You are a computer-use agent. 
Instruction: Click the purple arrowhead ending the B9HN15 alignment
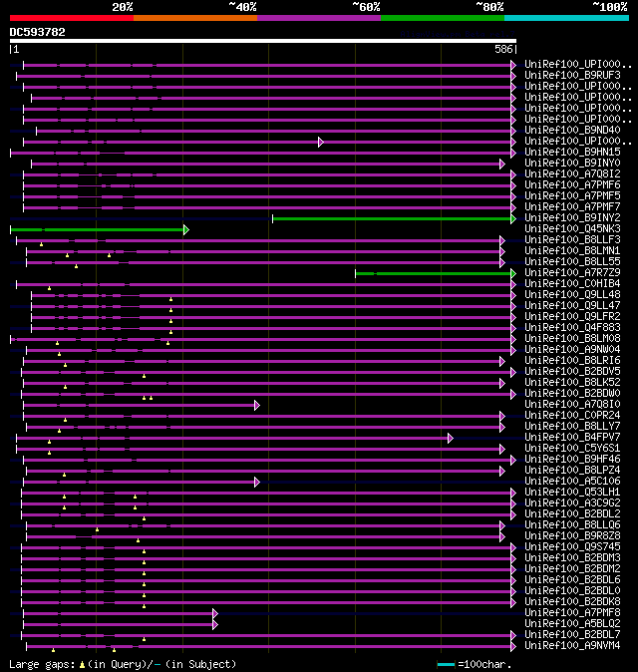click(513, 153)
